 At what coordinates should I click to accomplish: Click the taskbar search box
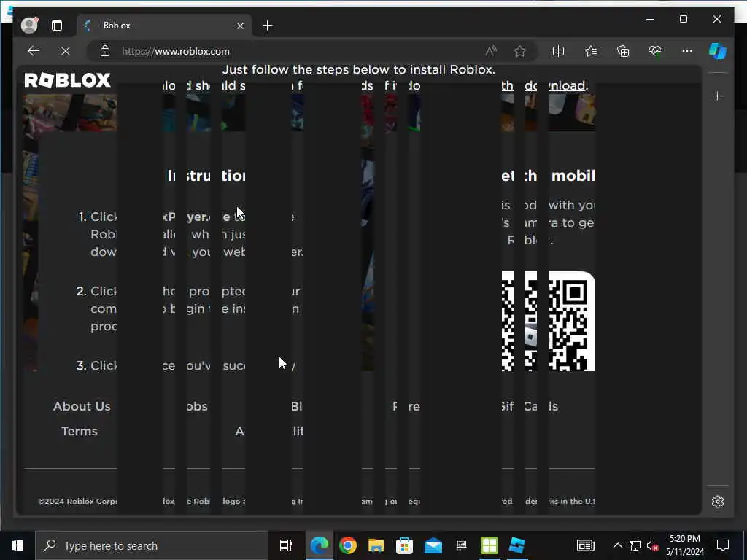[152, 545]
